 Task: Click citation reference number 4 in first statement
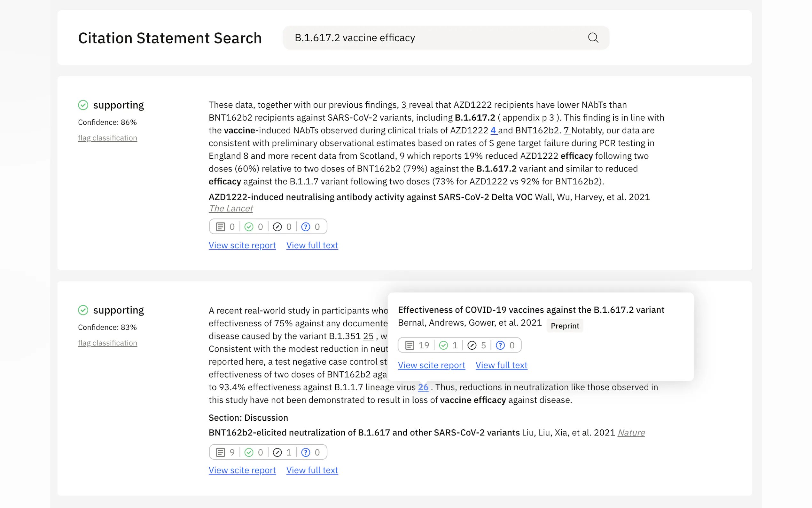click(x=493, y=131)
